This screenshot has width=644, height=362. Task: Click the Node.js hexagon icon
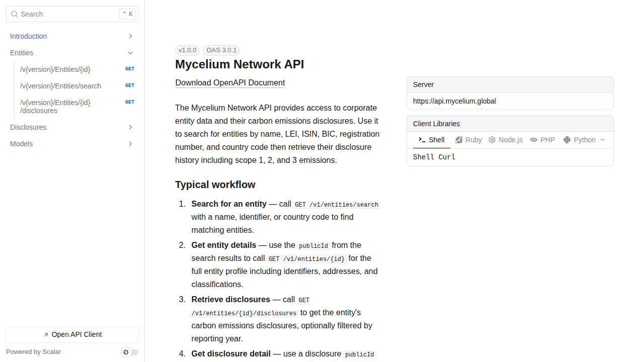click(492, 140)
